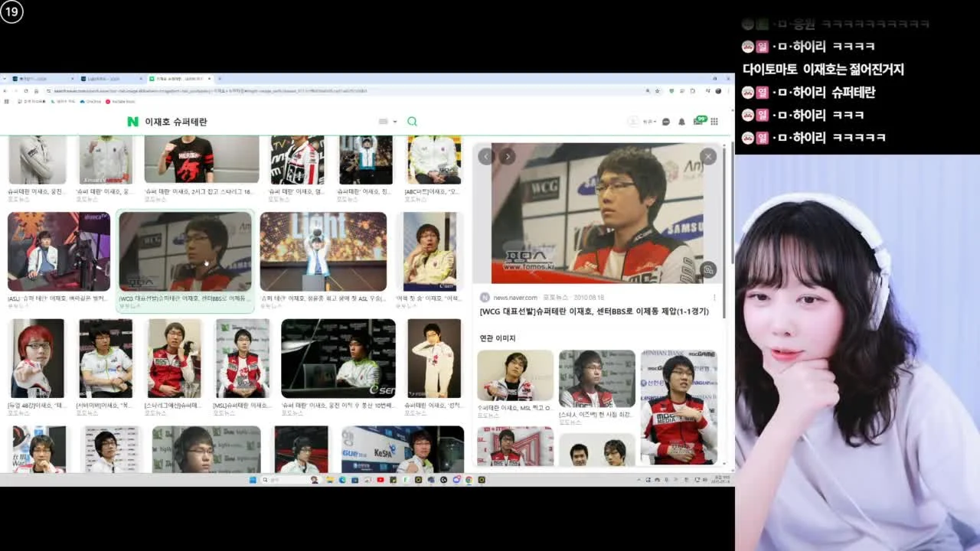Open the Sen piano stage thumbnail
Screen dimensions: 980x551
click(338, 358)
